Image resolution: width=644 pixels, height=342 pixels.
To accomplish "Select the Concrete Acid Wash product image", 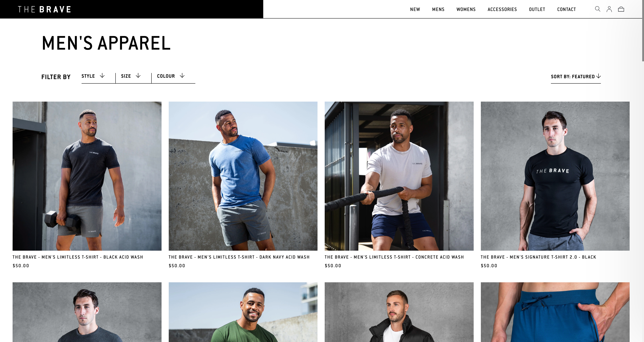I will point(399,176).
